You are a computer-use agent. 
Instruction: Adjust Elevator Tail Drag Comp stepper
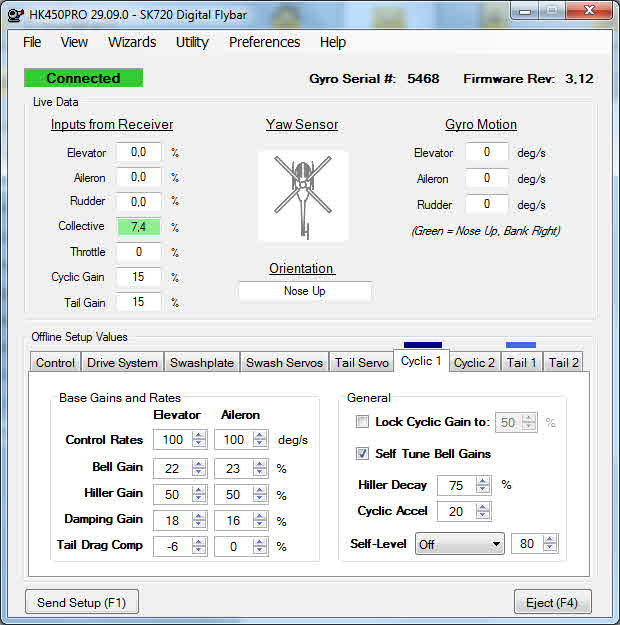199,546
